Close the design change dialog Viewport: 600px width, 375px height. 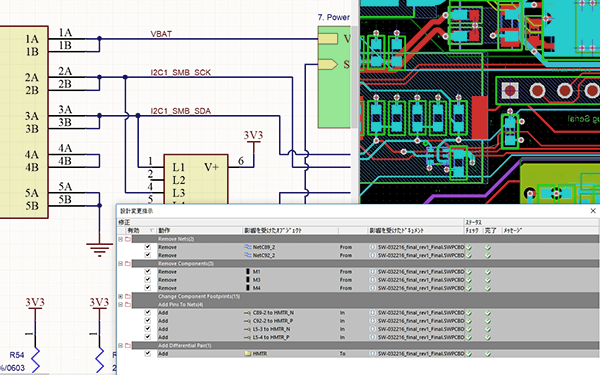click(593, 211)
